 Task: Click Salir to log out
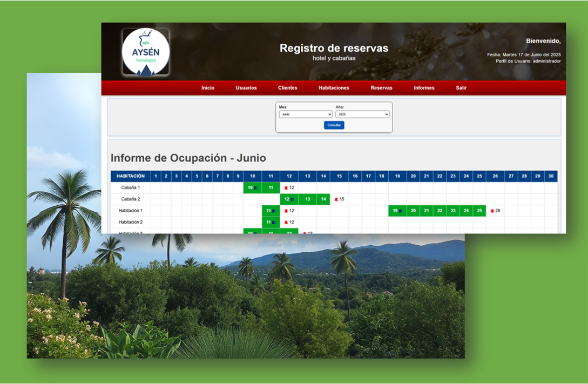tap(461, 87)
